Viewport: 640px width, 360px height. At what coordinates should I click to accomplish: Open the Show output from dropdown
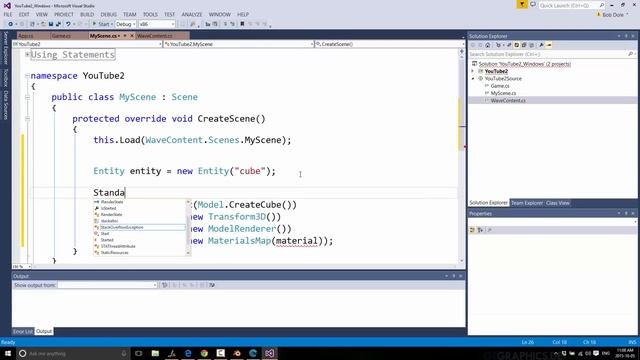pyautogui.click(x=107, y=285)
